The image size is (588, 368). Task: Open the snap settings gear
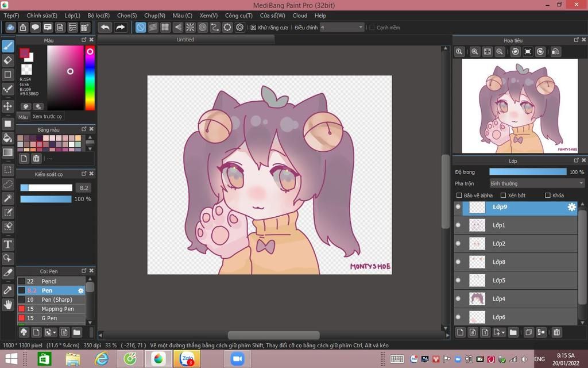(239, 28)
